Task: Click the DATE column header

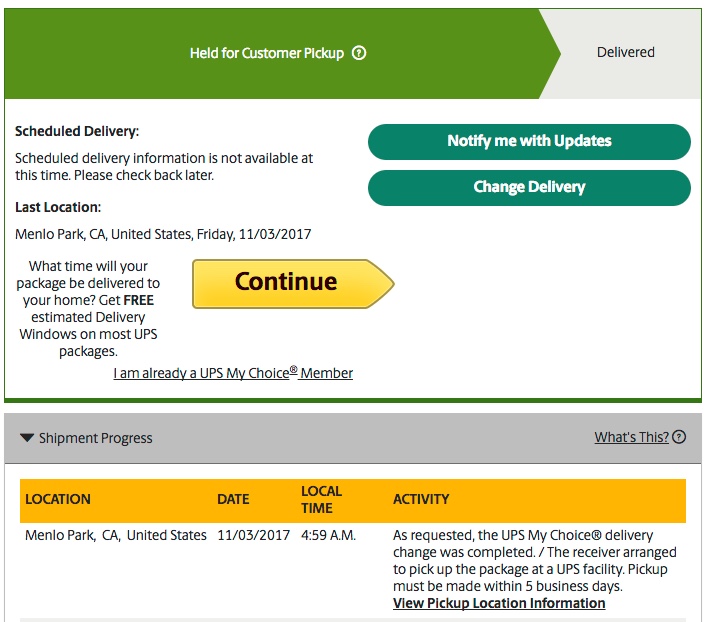Action: 233,499
